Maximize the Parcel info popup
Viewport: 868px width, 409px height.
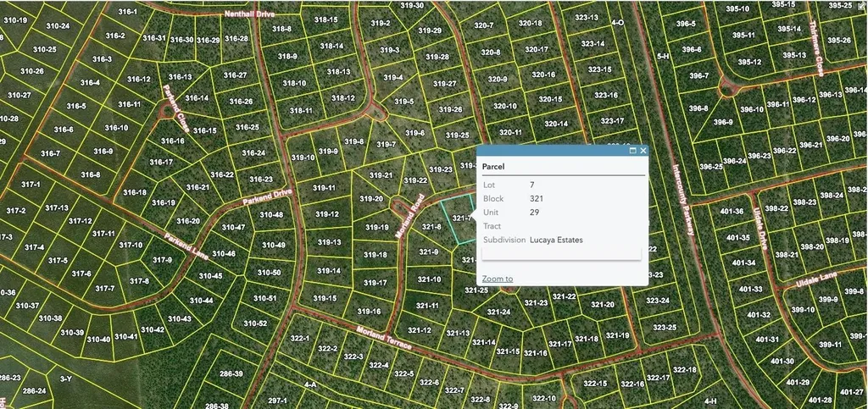(632, 151)
